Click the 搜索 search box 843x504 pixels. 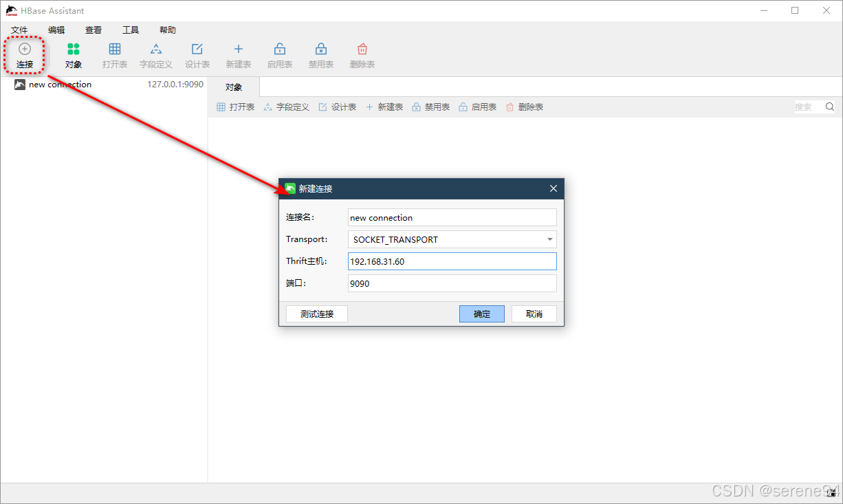[808, 107]
